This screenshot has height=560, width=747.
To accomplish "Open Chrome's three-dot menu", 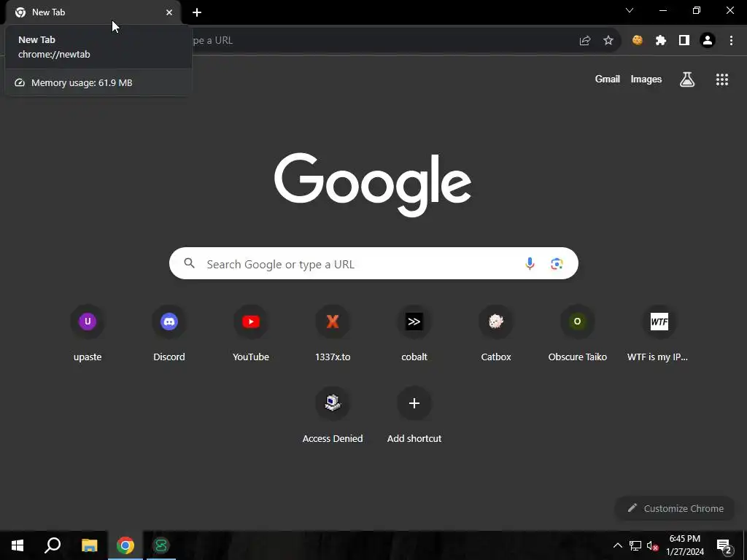I will [731, 41].
